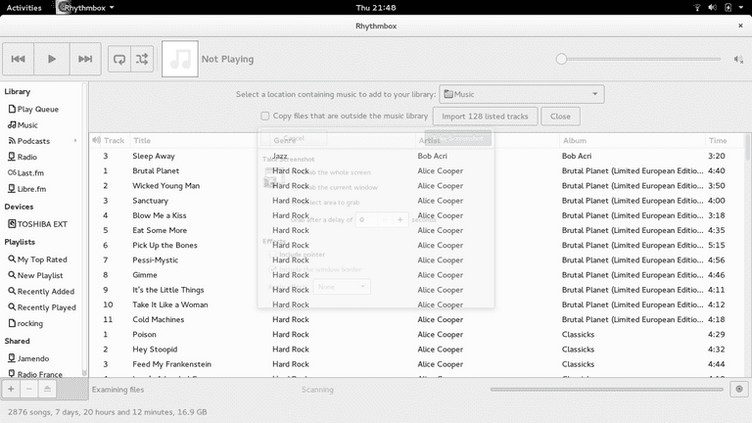The image size is (752, 423).
Task: Expand the Podcasts sidebar arrow
Action: (x=75, y=141)
